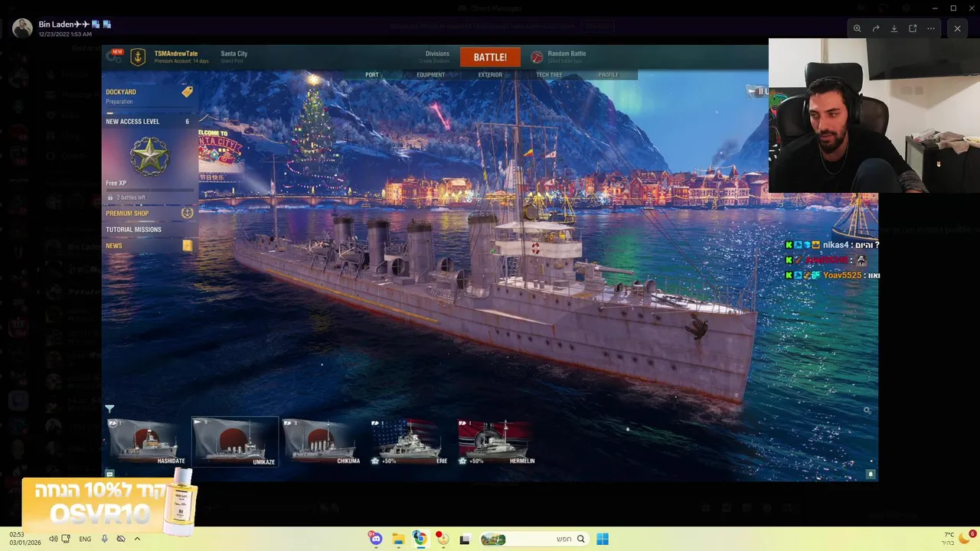This screenshot has width=980, height=551.
Task: Open the ship carousel filter funnel
Action: (x=109, y=409)
